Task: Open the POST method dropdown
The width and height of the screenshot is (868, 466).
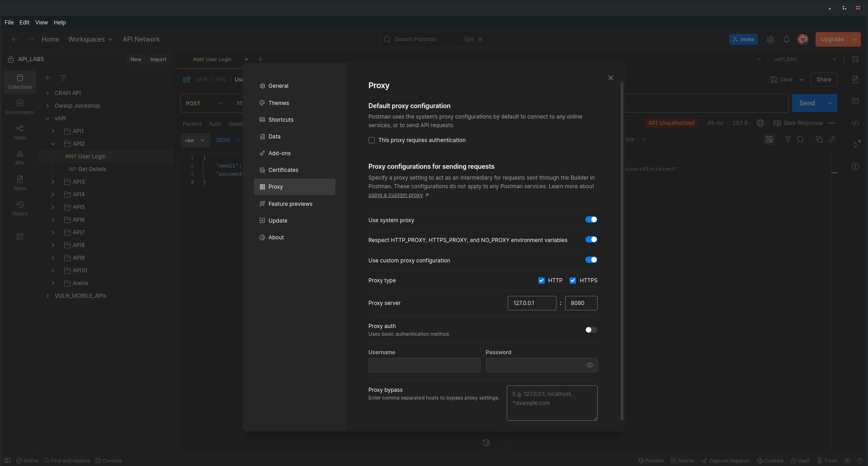Action: [x=204, y=104]
